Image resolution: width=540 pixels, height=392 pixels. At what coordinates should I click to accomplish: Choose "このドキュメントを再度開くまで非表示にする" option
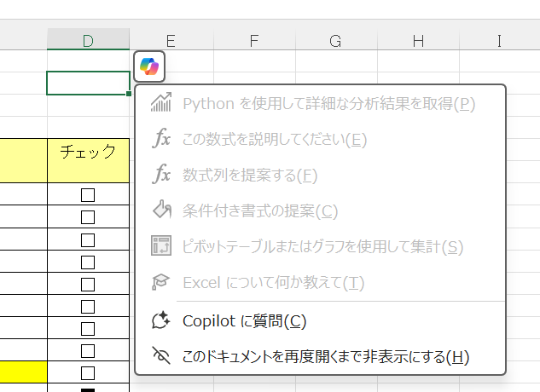(x=320, y=356)
